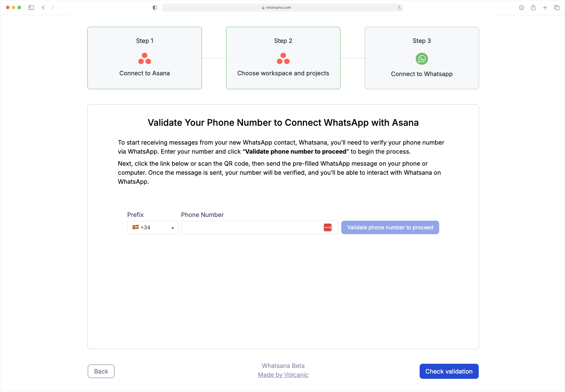Toggle the Safari sidebar icon
Viewport: 565px width, 392px height.
[31, 8]
